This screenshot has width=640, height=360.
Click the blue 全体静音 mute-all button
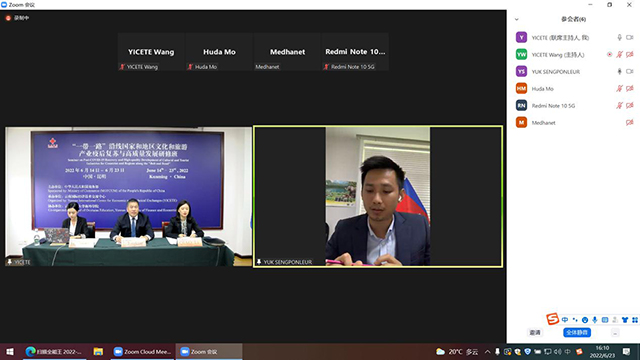click(x=577, y=333)
